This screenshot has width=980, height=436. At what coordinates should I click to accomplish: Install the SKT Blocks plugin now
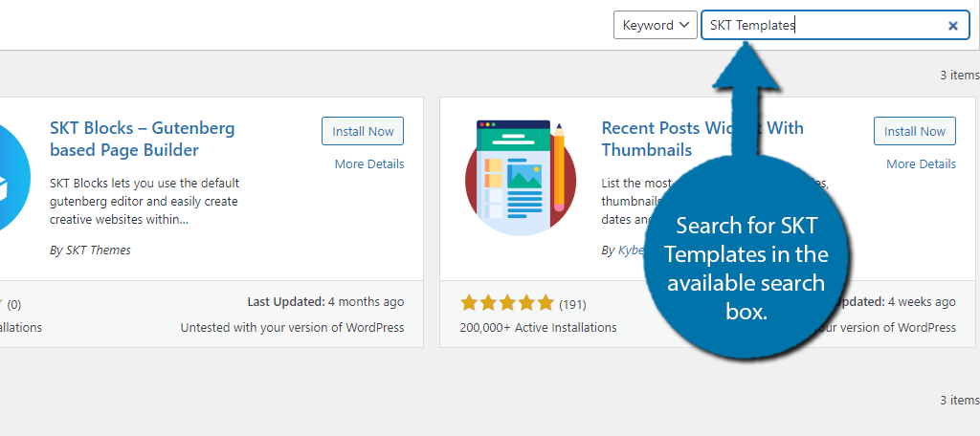coord(363,131)
